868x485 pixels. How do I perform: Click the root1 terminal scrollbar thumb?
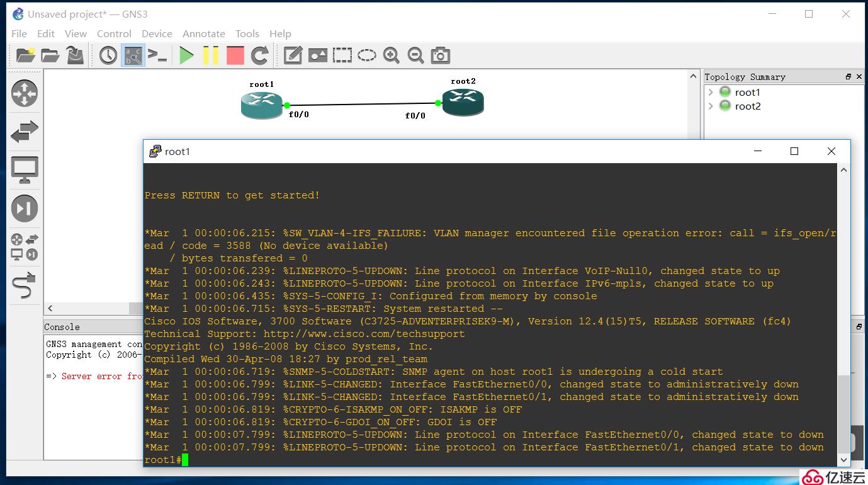[x=843, y=413]
